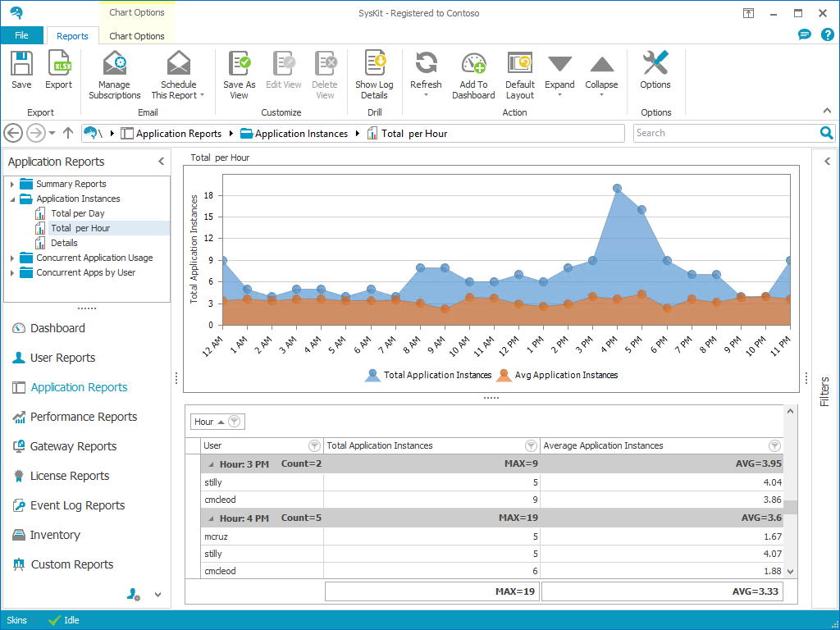Screen dimensions: 840x630
Task: Open License Reports in the sidebar
Action: pyautogui.click(x=70, y=476)
